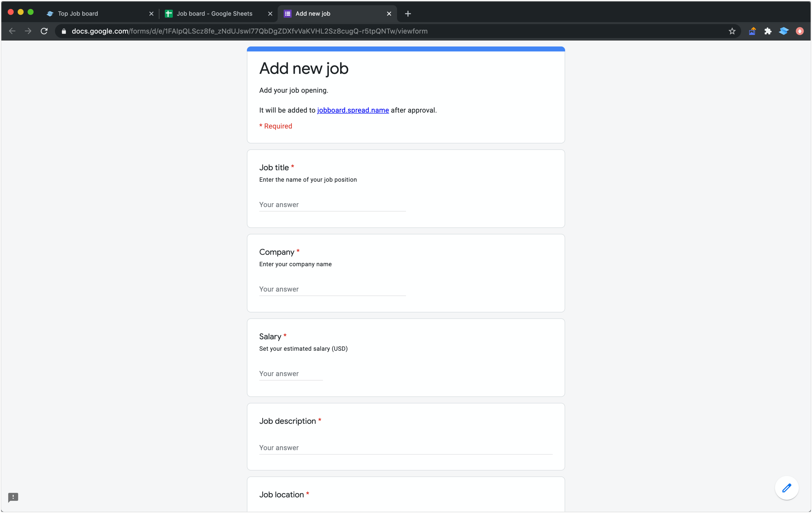The image size is (812, 513).
Task: Click the Raindrop.io extension icon
Action: coord(783,31)
